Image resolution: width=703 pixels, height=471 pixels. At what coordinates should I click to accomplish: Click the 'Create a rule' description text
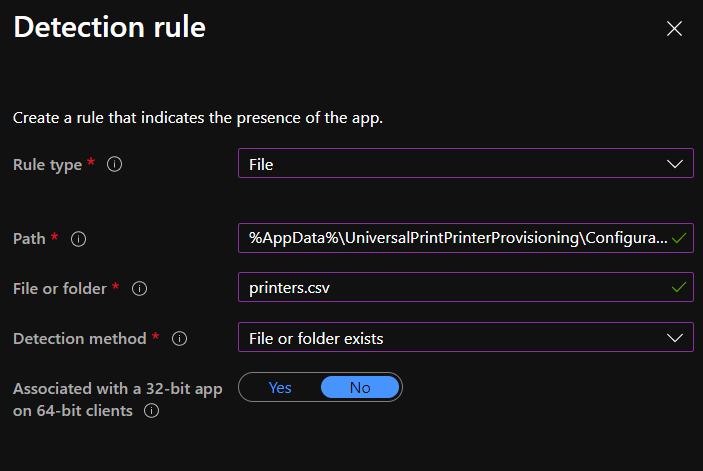(198, 118)
